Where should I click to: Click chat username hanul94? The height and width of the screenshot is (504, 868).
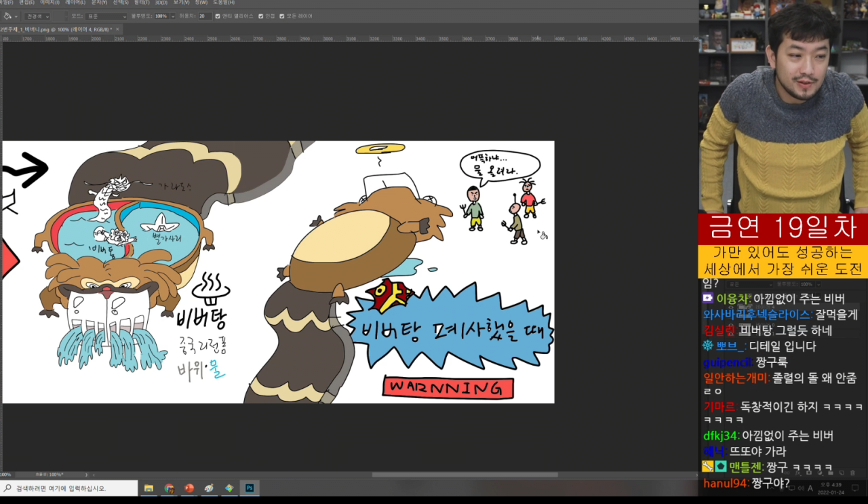[726, 483]
